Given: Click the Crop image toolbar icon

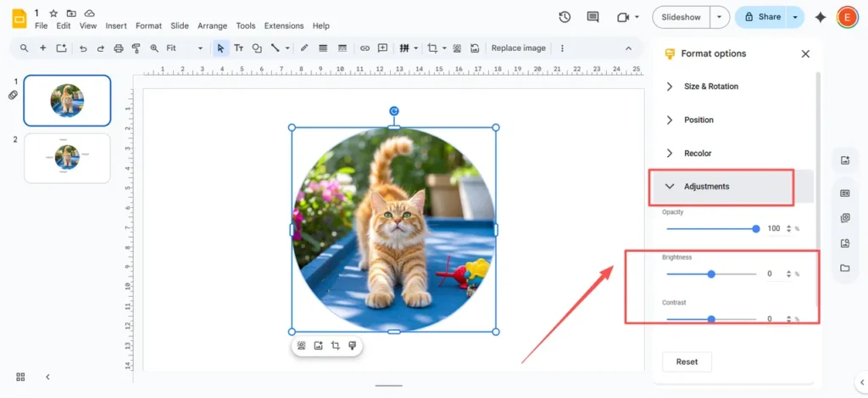Looking at the screenshot, I should [x=432, y=48].
